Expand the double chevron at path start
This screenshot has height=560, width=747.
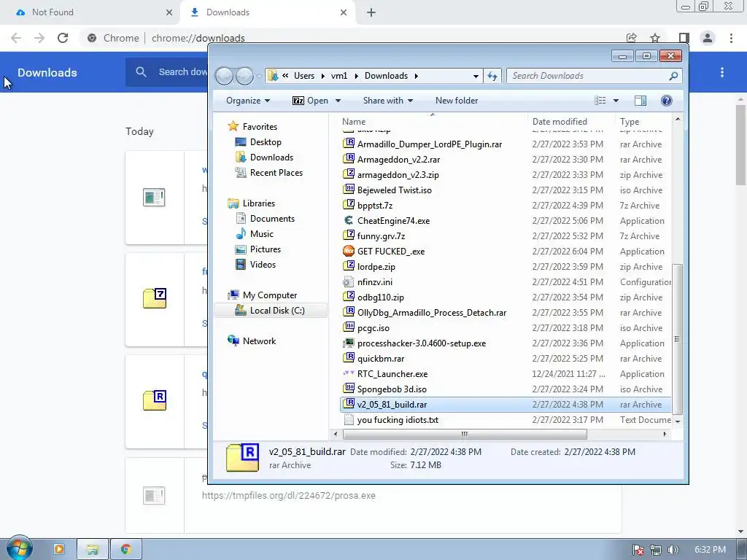pos(285,76)
